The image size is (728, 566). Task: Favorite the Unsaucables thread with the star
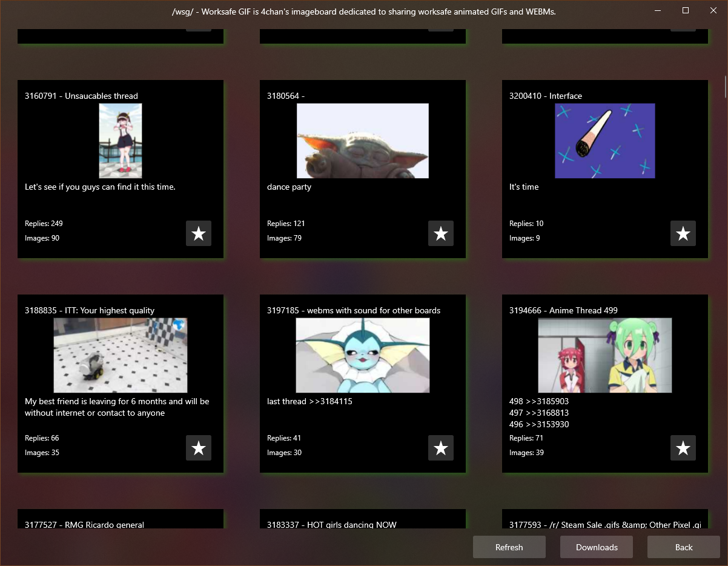point(199,233)
